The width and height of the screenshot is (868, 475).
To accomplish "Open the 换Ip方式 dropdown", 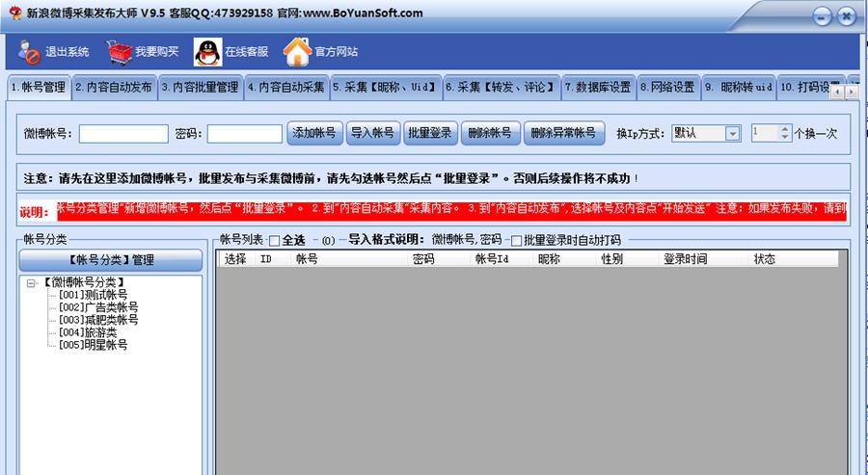I will 732,133.
